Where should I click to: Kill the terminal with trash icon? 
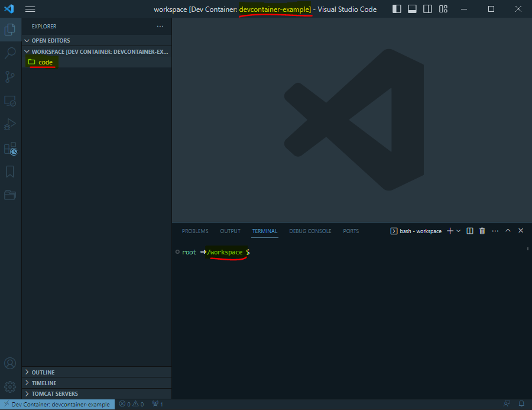[x=482, y=231]
